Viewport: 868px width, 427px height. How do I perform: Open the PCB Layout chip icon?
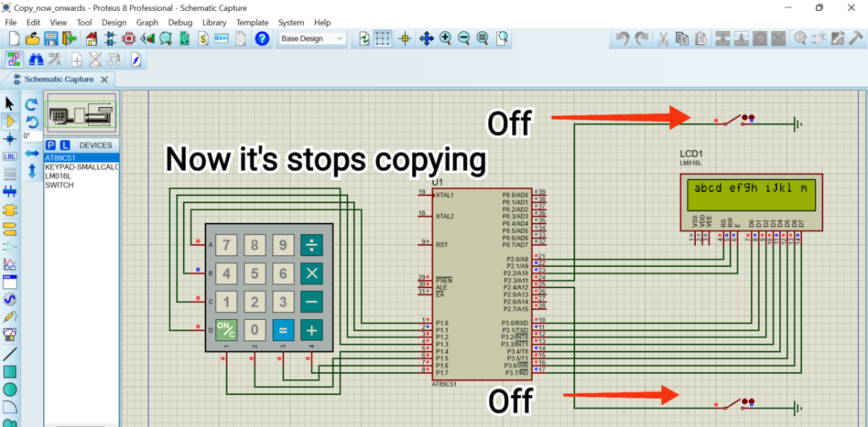(x=129, y=39)
